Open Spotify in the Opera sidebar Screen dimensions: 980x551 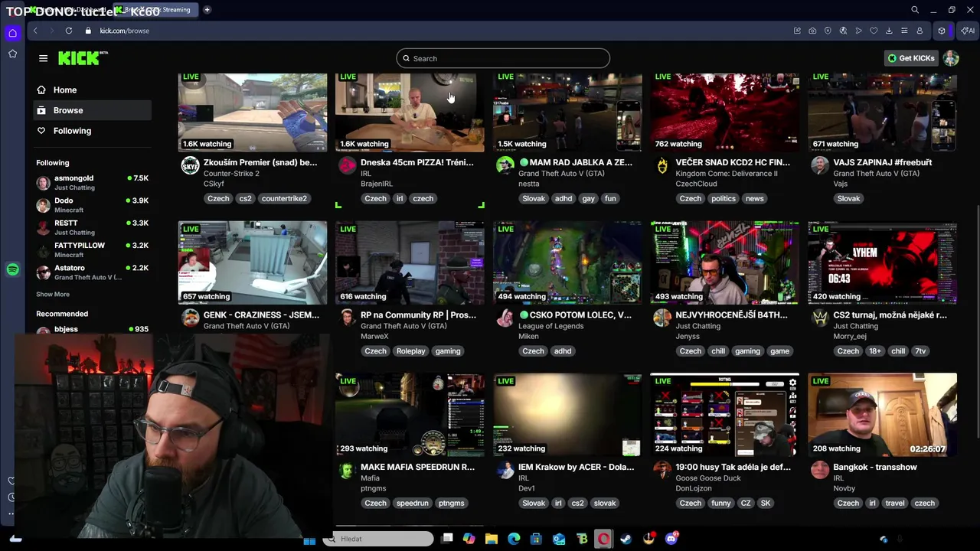point(12,269)
